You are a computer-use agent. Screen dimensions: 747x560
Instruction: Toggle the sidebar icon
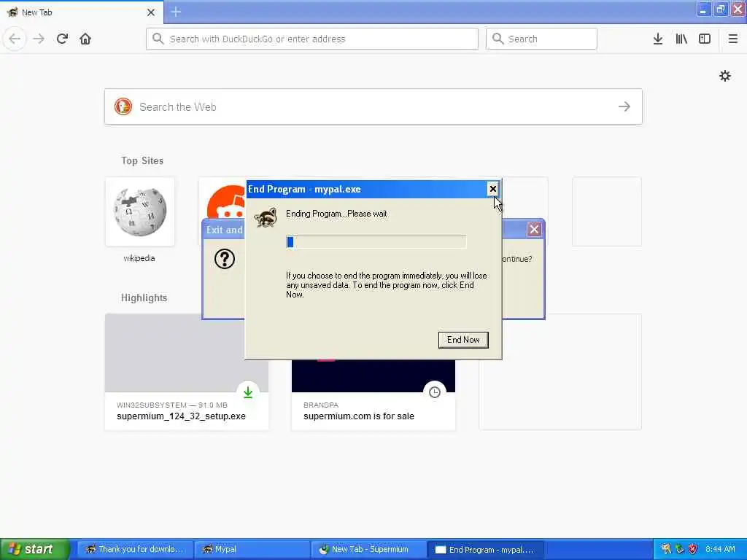[x=705, y=39]
